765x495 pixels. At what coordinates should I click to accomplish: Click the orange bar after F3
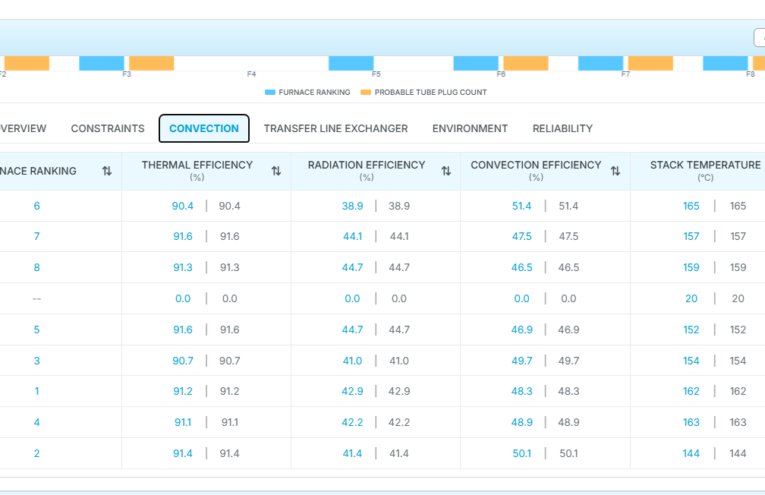click(151, 63)
